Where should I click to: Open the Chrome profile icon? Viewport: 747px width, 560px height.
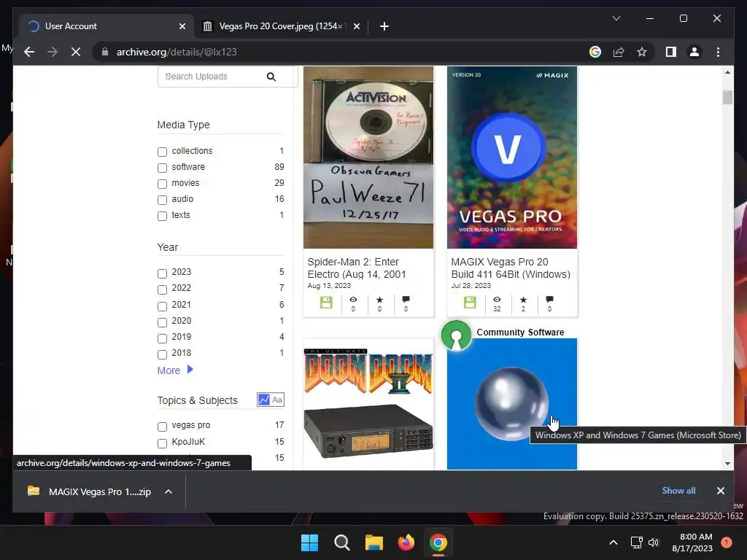[694, 52]
